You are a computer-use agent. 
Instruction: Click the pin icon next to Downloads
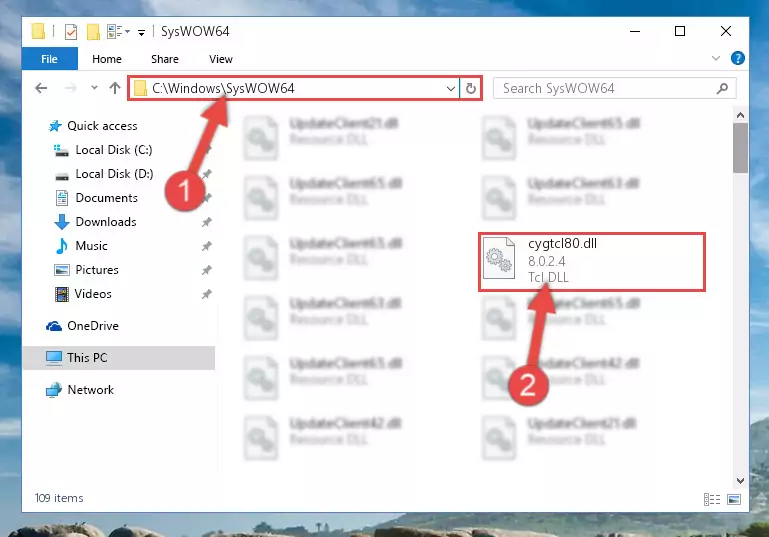[206, 222]
